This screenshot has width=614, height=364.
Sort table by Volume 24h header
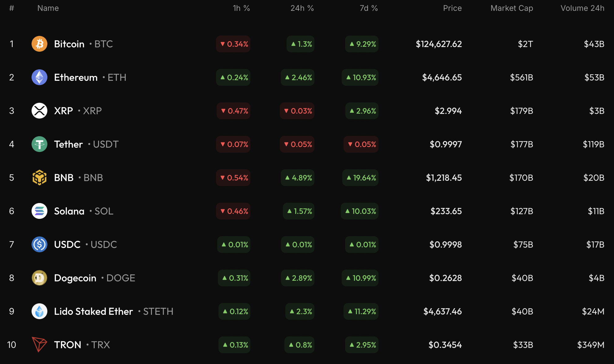[582, 8]
